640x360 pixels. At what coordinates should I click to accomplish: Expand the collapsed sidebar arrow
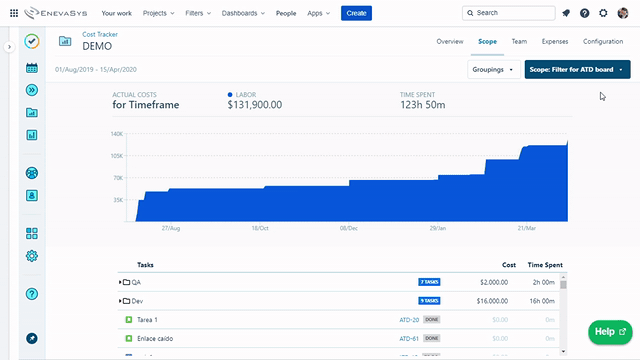[x=9, y=47]
